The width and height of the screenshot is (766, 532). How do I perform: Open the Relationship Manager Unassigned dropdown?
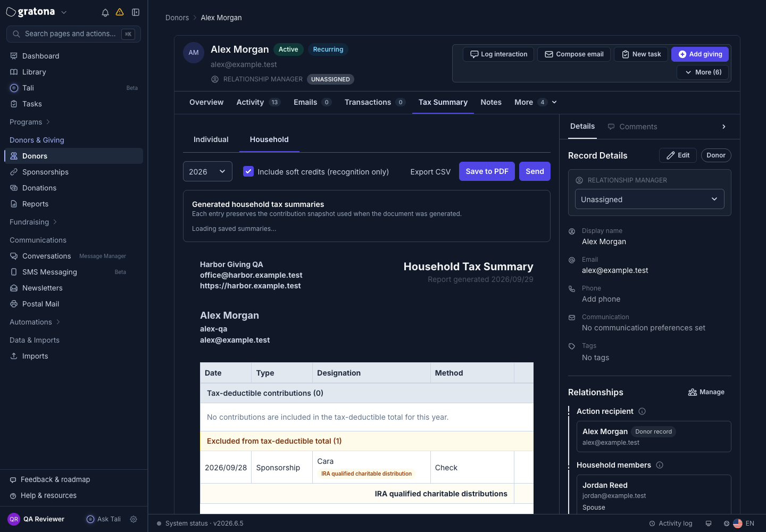650,199
